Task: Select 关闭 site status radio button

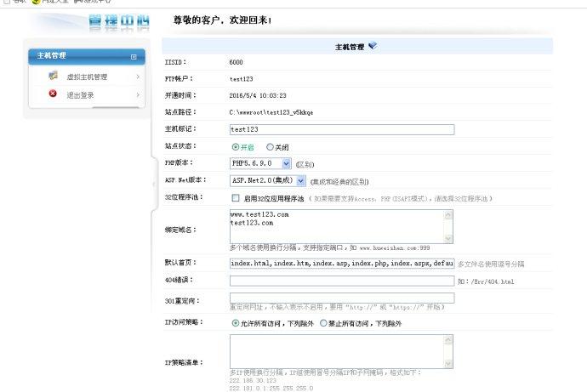Action: tap(270, 147)
